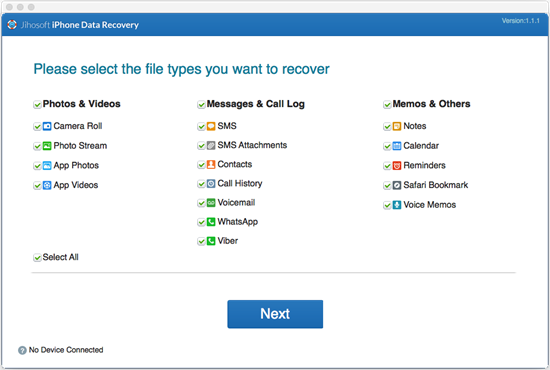Toggle the Select All checkbox

point(37,258)
